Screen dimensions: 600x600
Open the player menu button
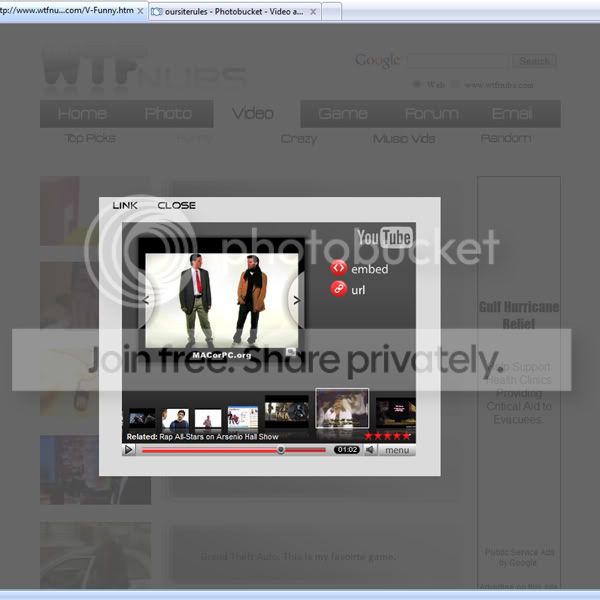pyautogui.click(x=397, y=450)
